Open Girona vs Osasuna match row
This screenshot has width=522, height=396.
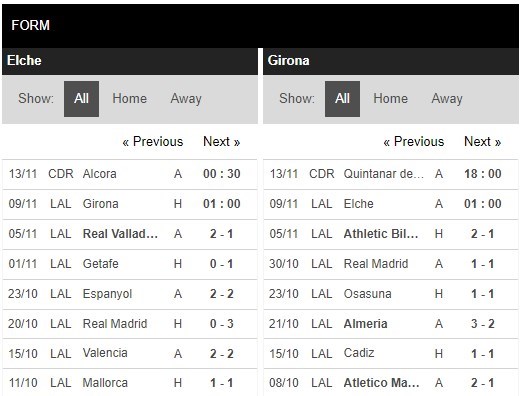click(x=391, y=294)
